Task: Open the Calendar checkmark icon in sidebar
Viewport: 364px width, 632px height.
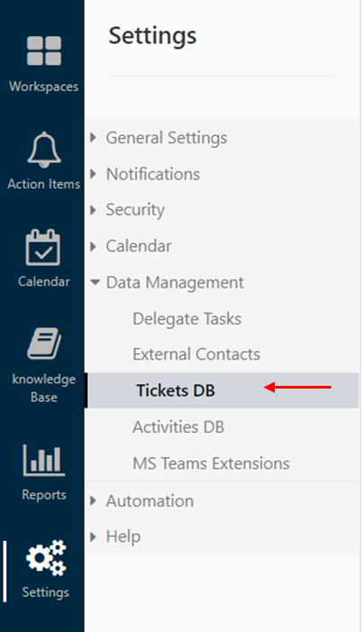Action: (x=43, y=247)
